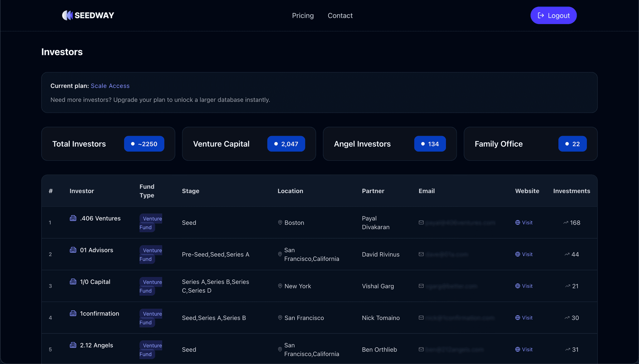Click the globe icon in the 1/0 Capital row

click(x=518, y=286)
